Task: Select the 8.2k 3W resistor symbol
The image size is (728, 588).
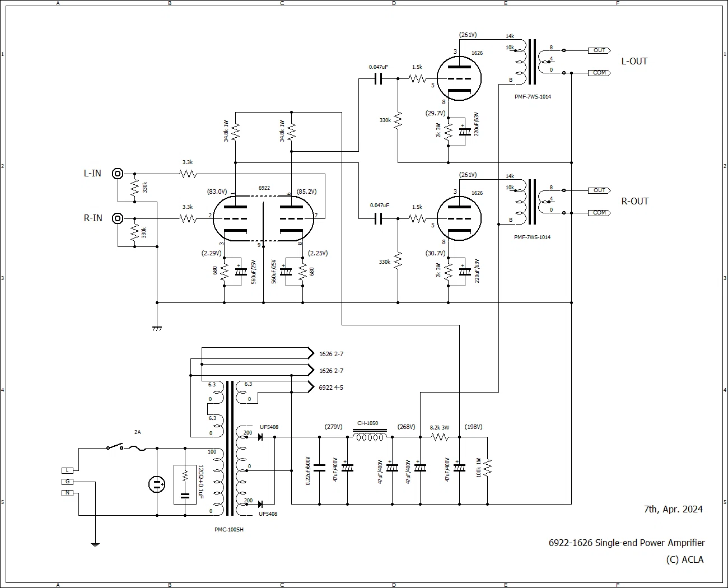Action: pos(440,437)
